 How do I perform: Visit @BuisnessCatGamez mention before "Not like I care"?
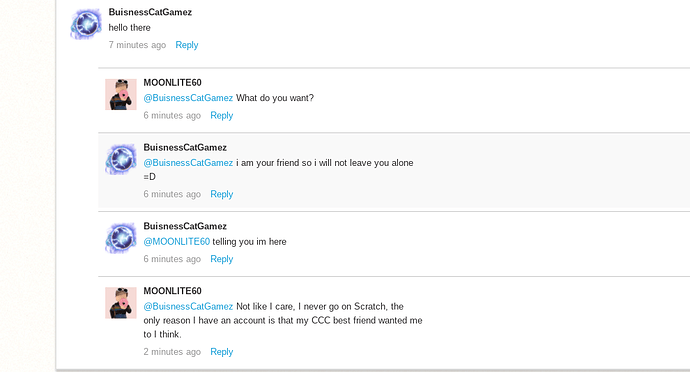188,306
